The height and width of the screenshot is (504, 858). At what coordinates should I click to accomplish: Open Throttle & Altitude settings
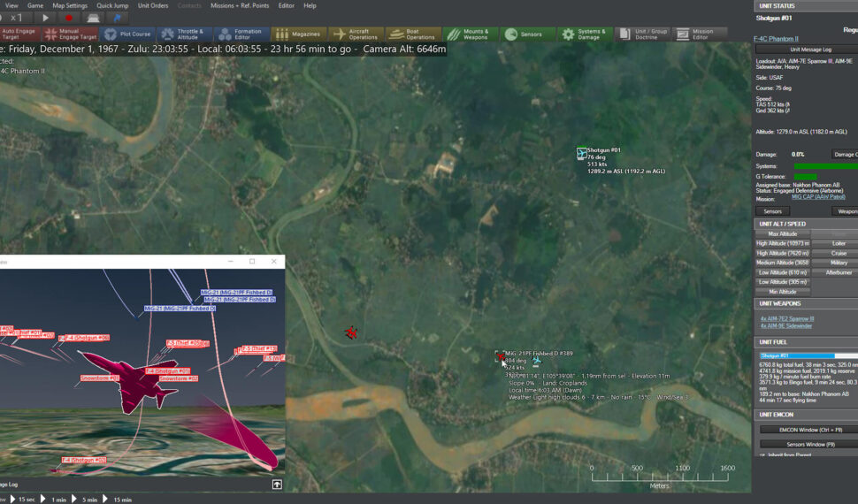tap(182, 34)
